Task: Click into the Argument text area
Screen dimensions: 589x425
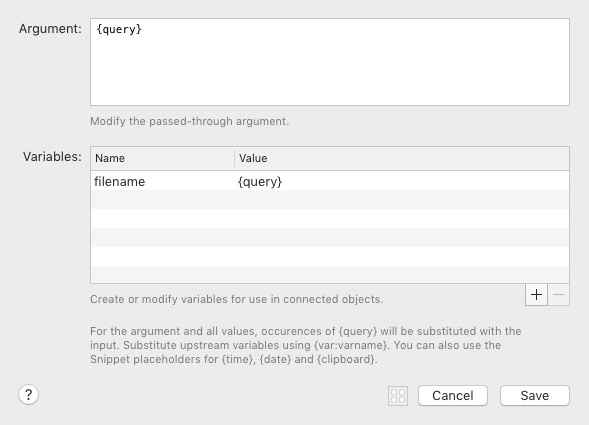Action: 329,62
